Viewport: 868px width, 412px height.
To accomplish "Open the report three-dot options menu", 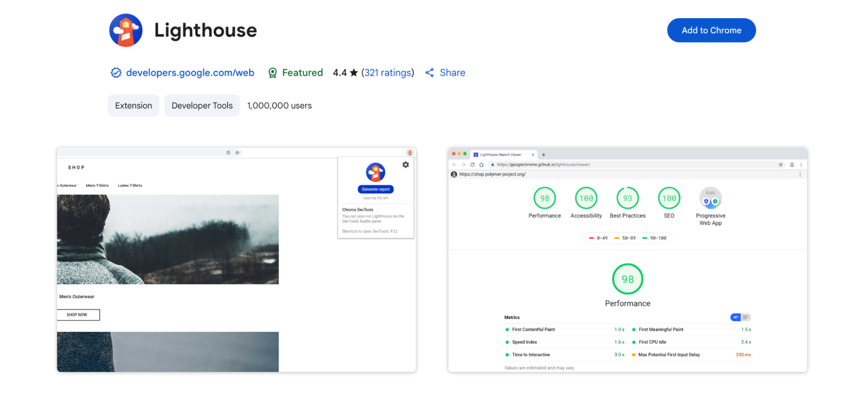I will [x=800, y=174].
